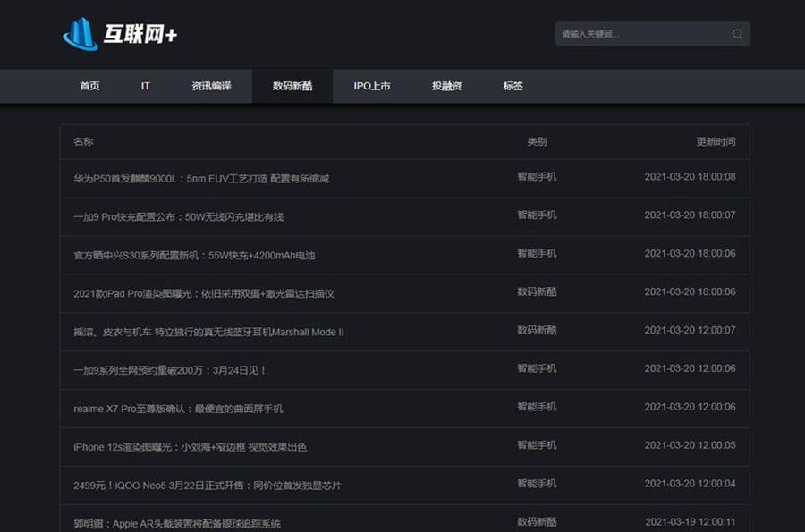Select the 数码新酷 tab

point(292,86)
